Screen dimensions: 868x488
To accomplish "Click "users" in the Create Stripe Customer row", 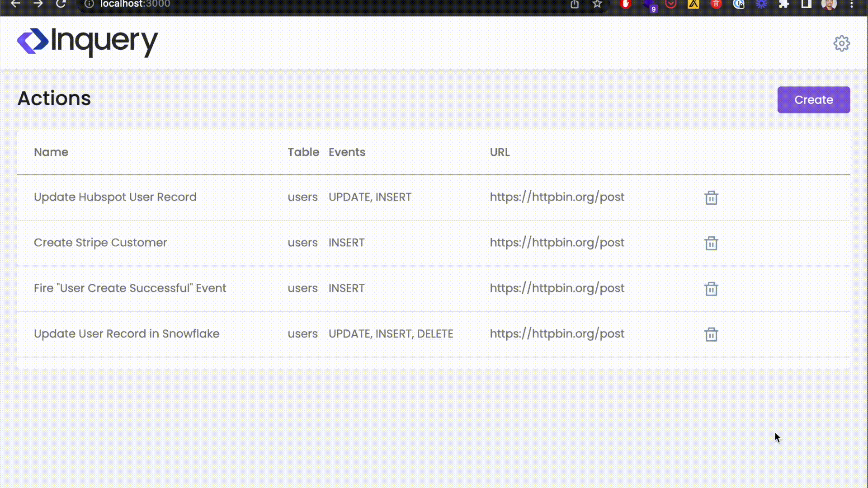I will [x=302, y=243].
